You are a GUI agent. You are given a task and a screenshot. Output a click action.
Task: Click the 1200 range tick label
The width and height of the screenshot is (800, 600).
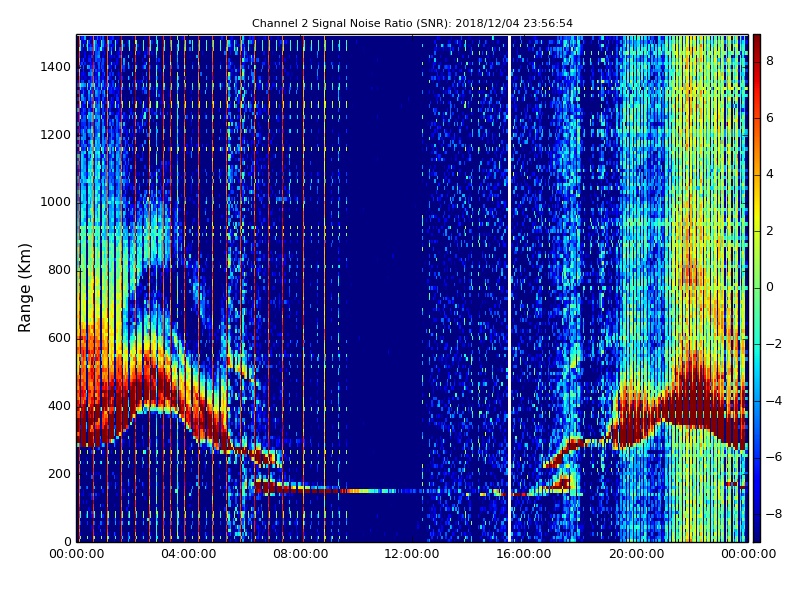(56, 135)
